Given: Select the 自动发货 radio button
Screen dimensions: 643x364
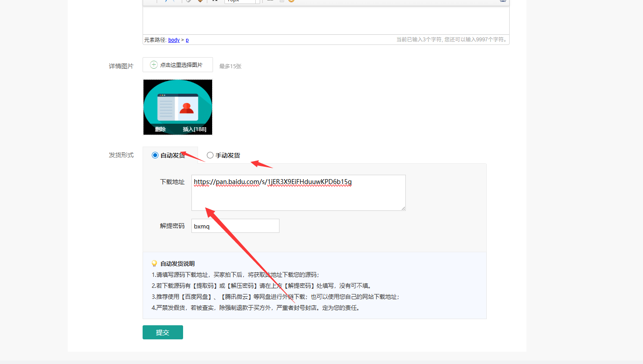Looking at the screenshot, I should [x=155, y=155].
